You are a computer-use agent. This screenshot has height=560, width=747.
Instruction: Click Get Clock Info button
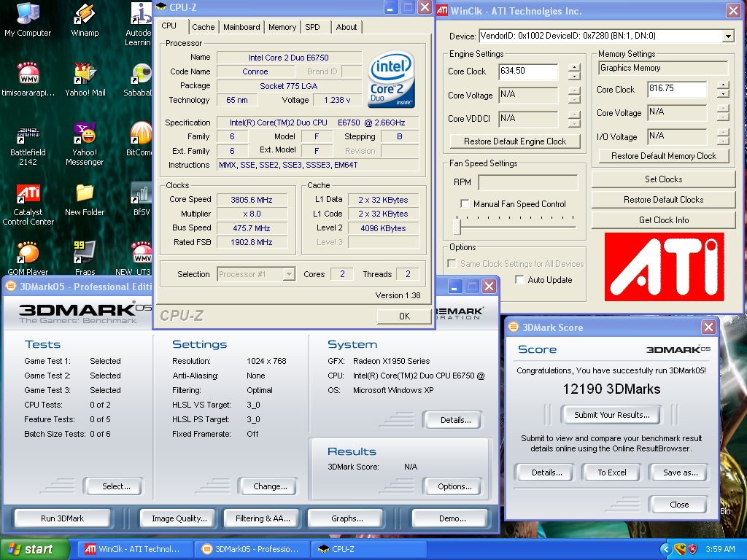coord(663,220)
